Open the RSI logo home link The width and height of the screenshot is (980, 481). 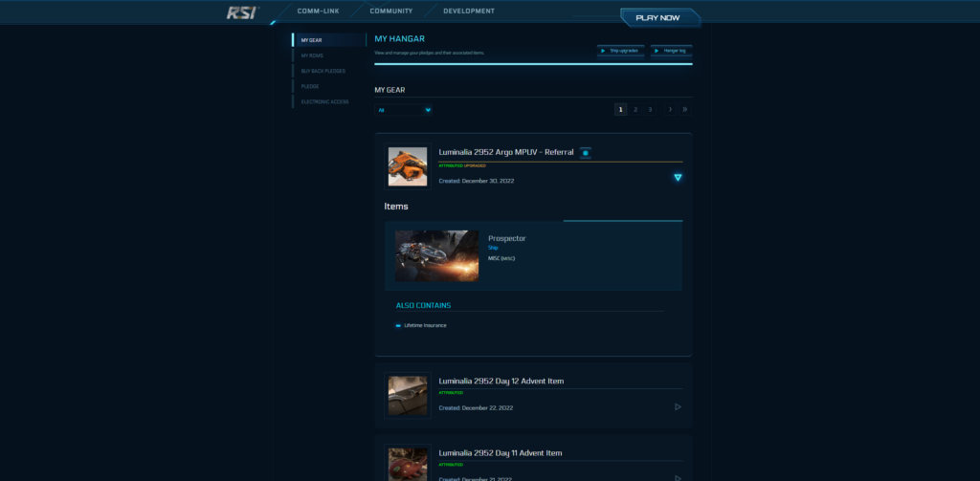tap(241, 11)
